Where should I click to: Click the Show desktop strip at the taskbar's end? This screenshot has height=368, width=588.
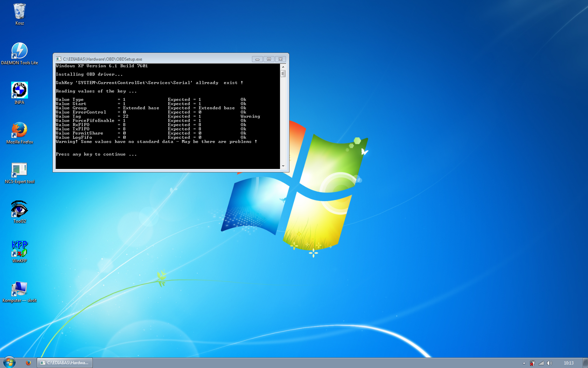coord(585,363)
